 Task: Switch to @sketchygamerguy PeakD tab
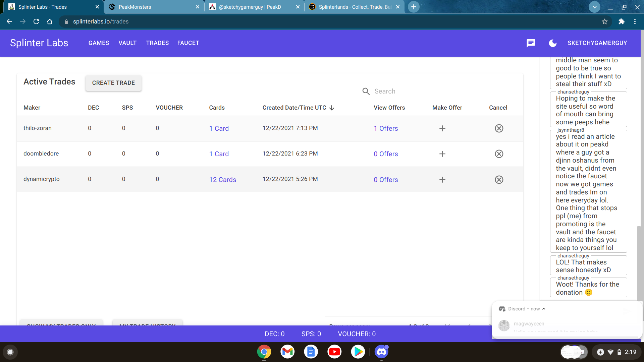pyautogui.click(x=254, y=7)
